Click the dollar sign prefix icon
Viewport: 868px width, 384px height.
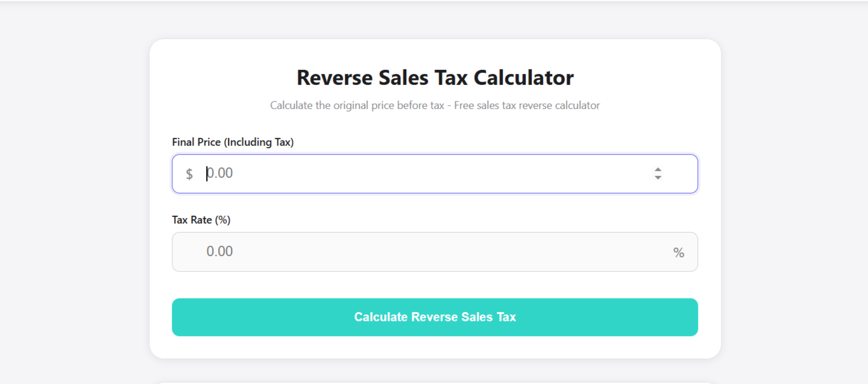click(189, 174)
